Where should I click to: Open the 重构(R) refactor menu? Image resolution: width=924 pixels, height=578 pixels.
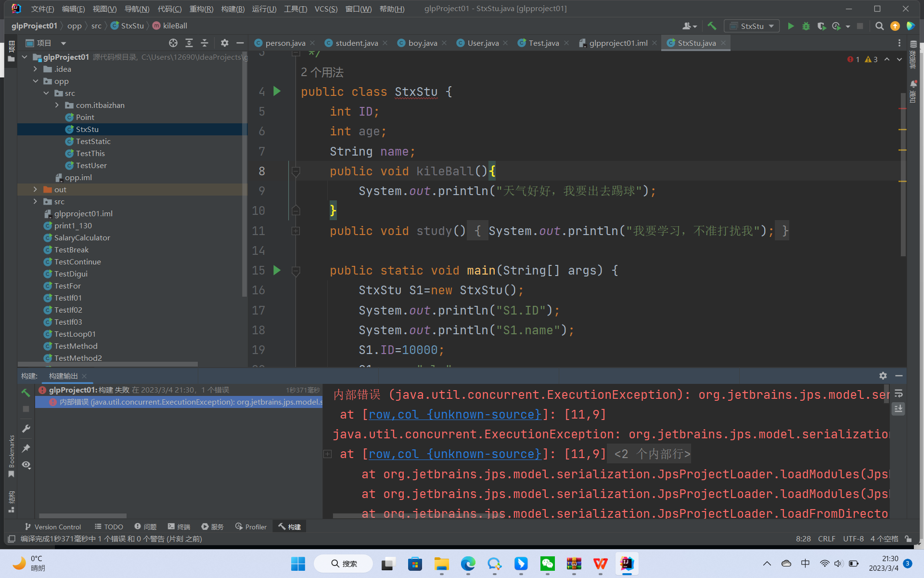pos(201,9)
